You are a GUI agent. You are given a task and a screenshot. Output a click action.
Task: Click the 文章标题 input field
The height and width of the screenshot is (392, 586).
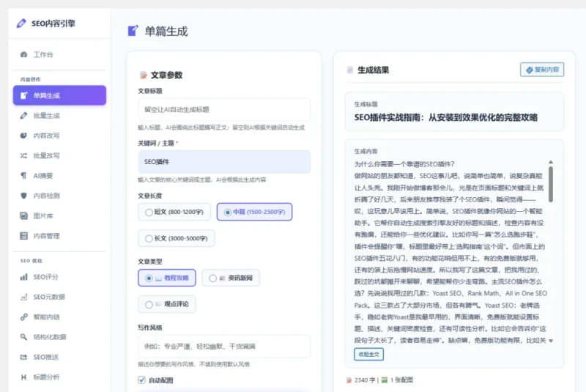[x=224, y=109]
